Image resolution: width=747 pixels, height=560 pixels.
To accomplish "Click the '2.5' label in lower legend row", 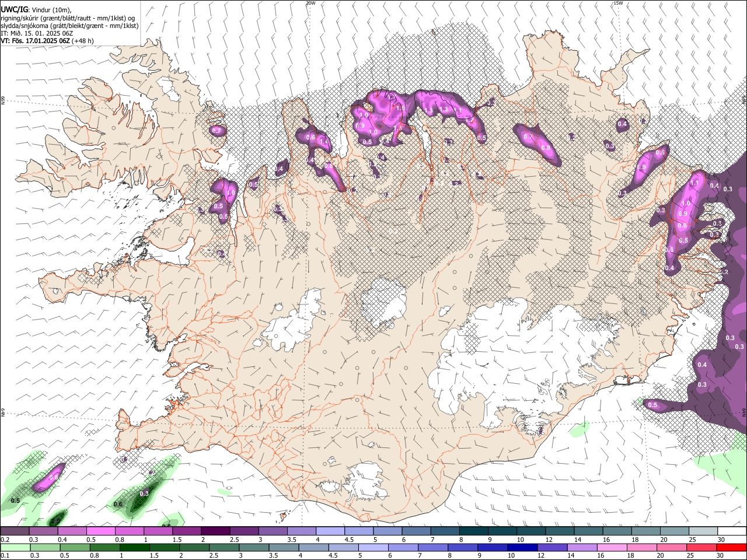I will click(x=214, y=556).
